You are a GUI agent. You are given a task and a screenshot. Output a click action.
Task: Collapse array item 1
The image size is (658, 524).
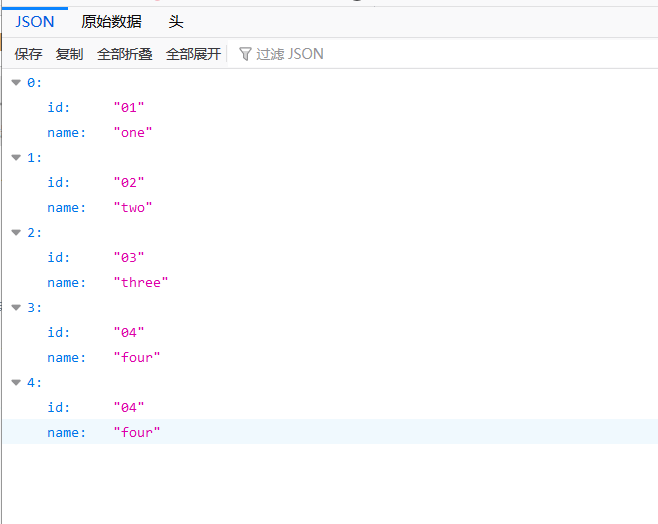click(16, 158)
